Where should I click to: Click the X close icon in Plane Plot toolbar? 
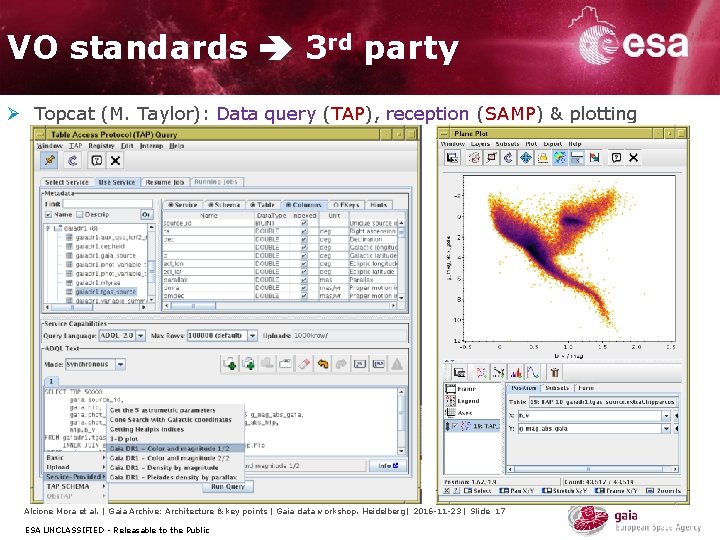tap(634, 158)
